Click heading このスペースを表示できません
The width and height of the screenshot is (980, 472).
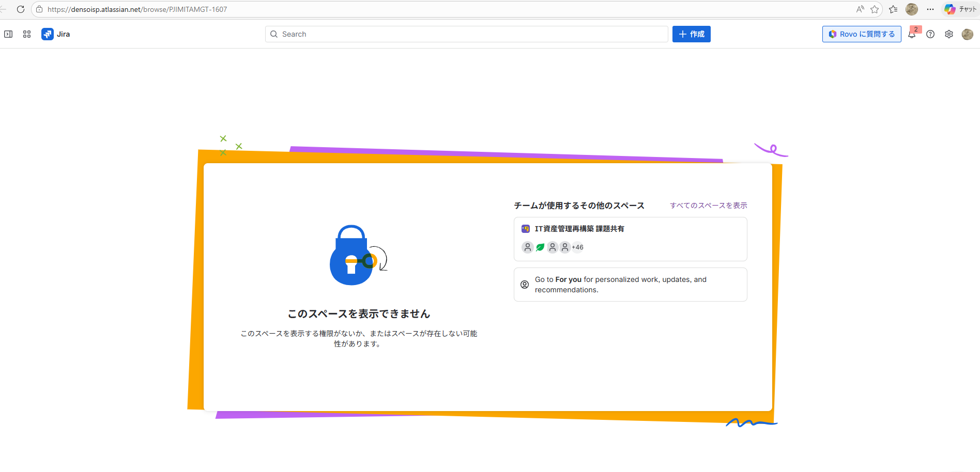pyautogui.click(x=359, y=314)
